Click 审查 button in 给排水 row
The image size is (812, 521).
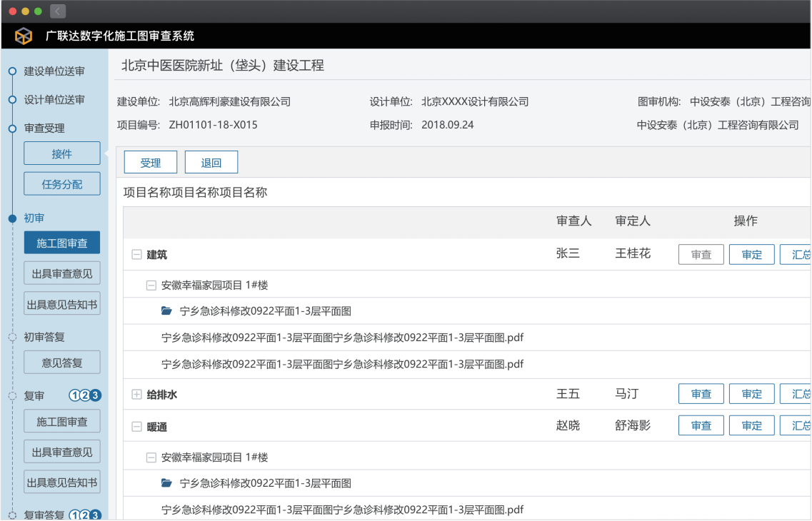pos(701,394)
